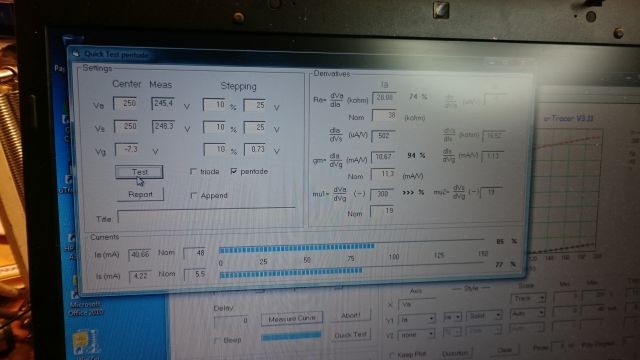Click the Va stepping percent field
The height and width of the screenshot is (360, 640).
coord(215,105)
